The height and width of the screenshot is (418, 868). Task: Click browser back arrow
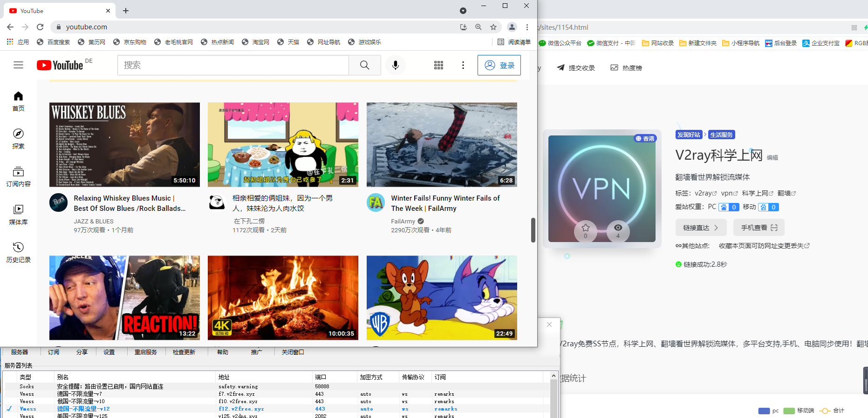tap(10, 27)
